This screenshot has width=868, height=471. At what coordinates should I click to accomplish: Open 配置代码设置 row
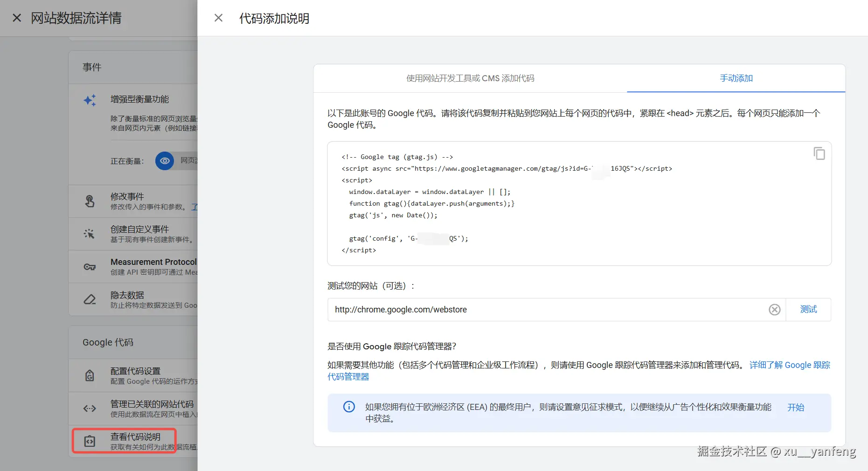133,375
